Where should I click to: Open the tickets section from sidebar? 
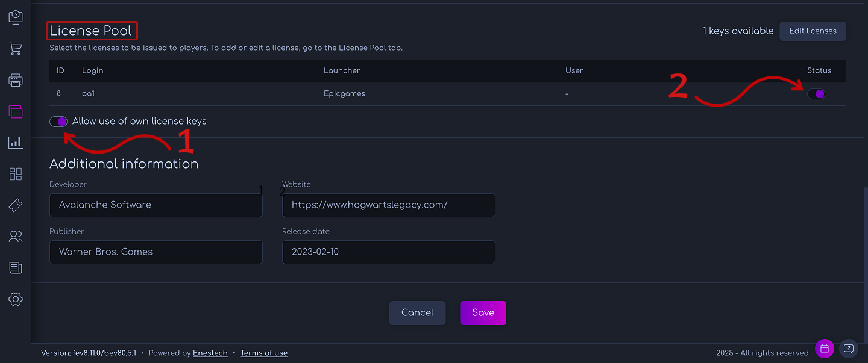pos(15,205)
